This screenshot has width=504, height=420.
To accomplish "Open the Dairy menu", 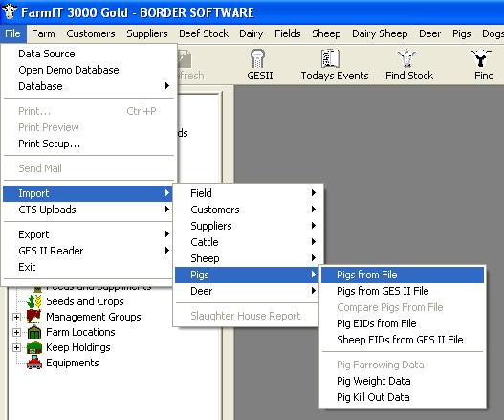I will tap(251, 33).
